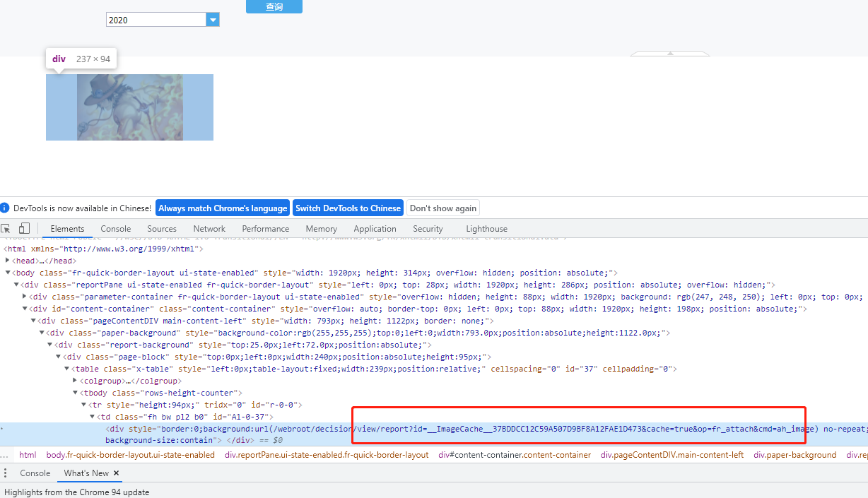
Task: Open the Memory tab
Action: [321, 229]
